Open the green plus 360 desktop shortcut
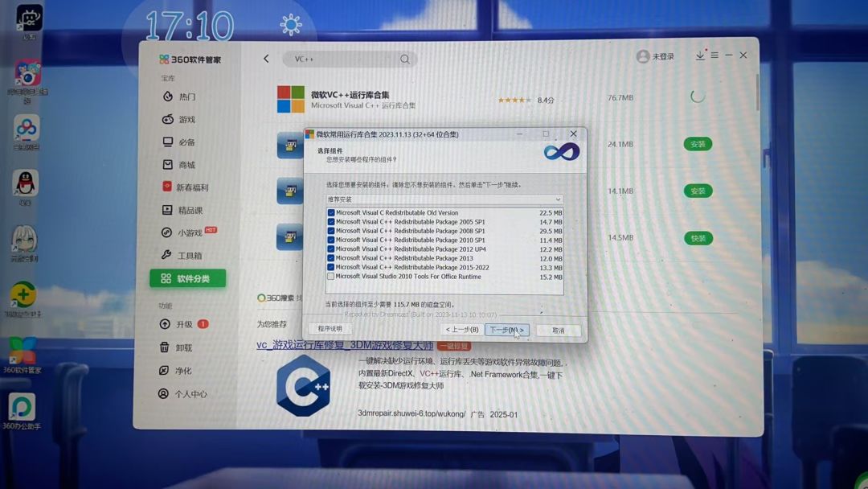 coord(23,295)
